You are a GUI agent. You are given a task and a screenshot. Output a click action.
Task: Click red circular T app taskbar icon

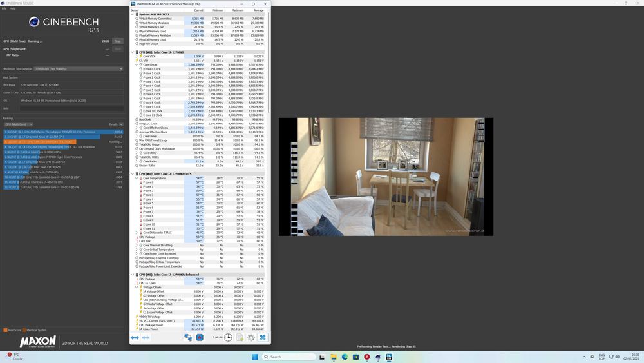[367, 357]
